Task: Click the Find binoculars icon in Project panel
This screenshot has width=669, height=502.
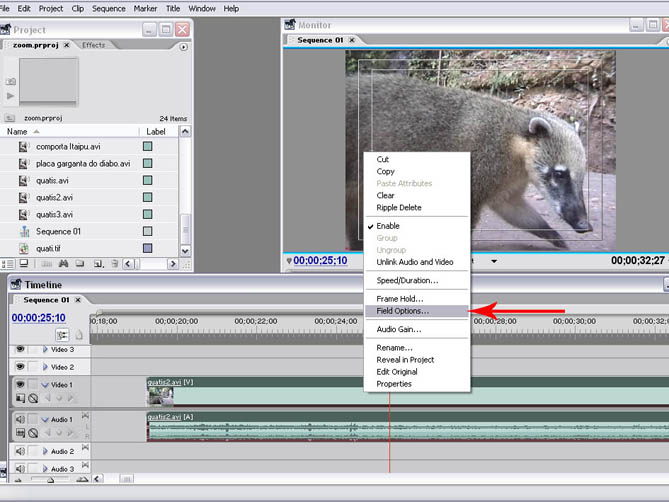Action: [x=64, y=264]
